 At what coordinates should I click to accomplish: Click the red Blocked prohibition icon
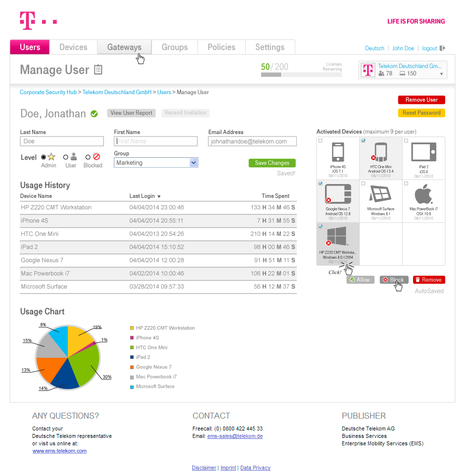pos(96,157)
